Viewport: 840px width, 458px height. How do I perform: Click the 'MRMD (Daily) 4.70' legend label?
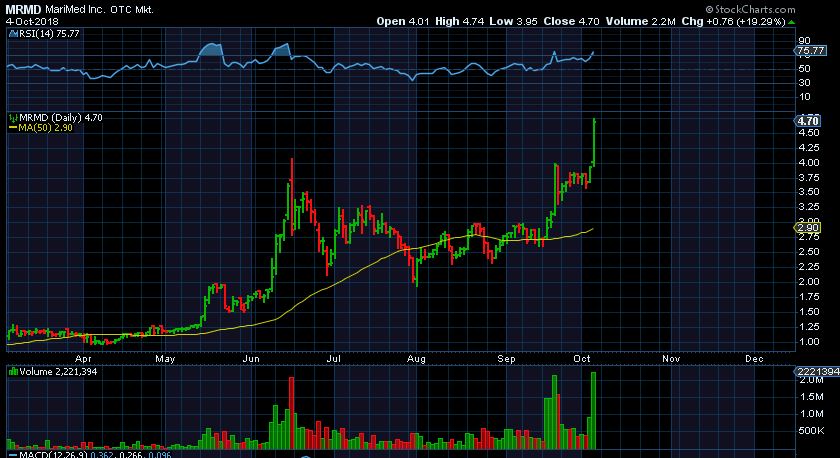coord(61,117)
